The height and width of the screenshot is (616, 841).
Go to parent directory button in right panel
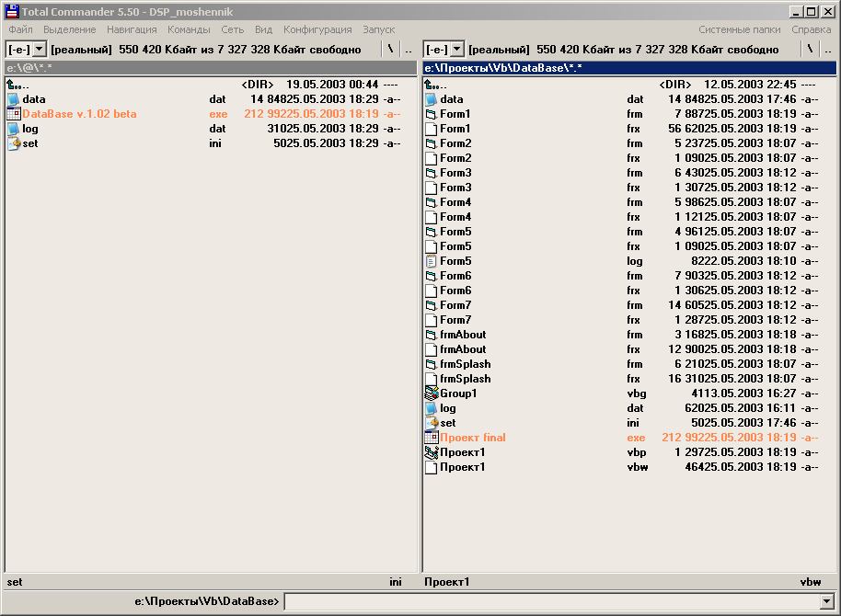[x=828, y=50]
